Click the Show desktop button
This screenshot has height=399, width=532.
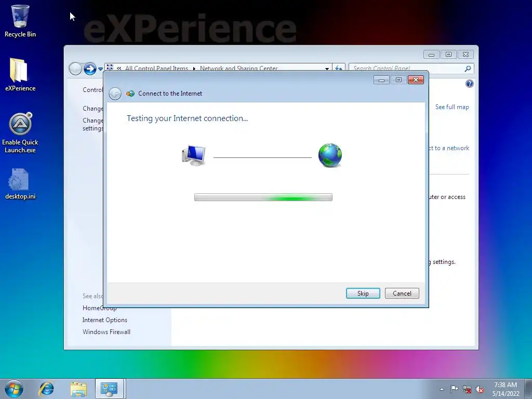tap(528, 389)
